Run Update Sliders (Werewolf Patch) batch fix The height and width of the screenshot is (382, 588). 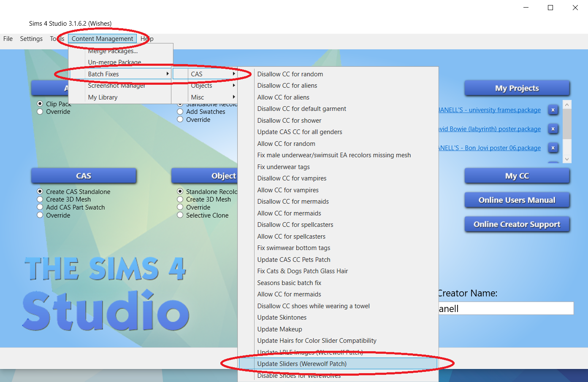(338, 364)
